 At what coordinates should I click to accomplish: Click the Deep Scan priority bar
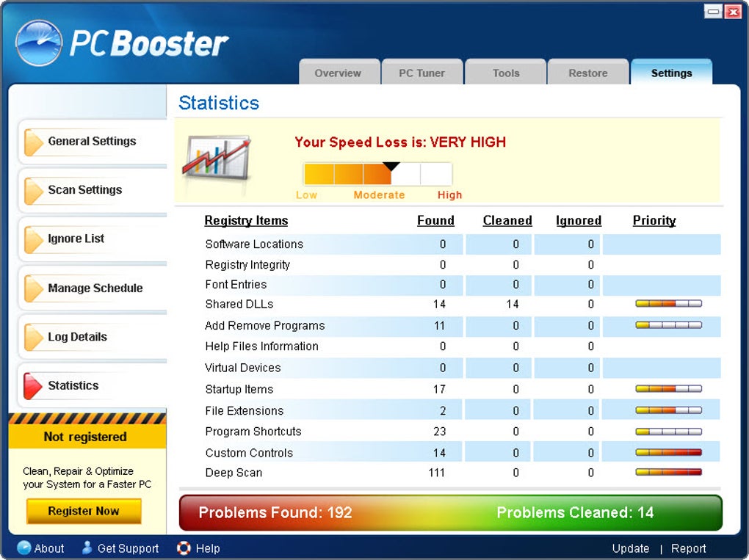coord(668,472)
